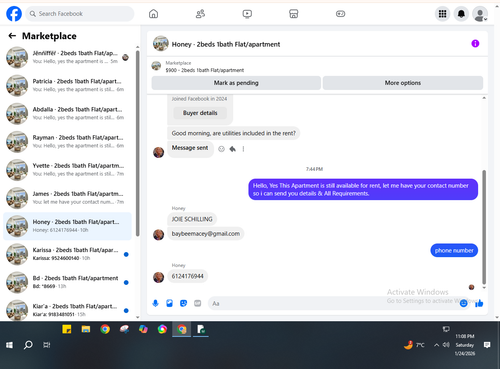Open Windows taskbar search
This screenshot has height=369, width=500.
(28, 345)
